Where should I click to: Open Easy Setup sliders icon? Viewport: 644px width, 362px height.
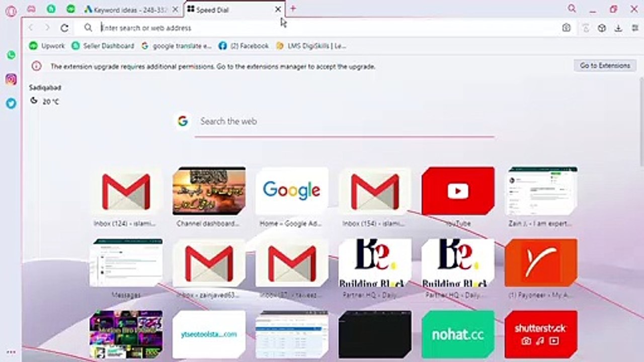(x=635, y=28)
